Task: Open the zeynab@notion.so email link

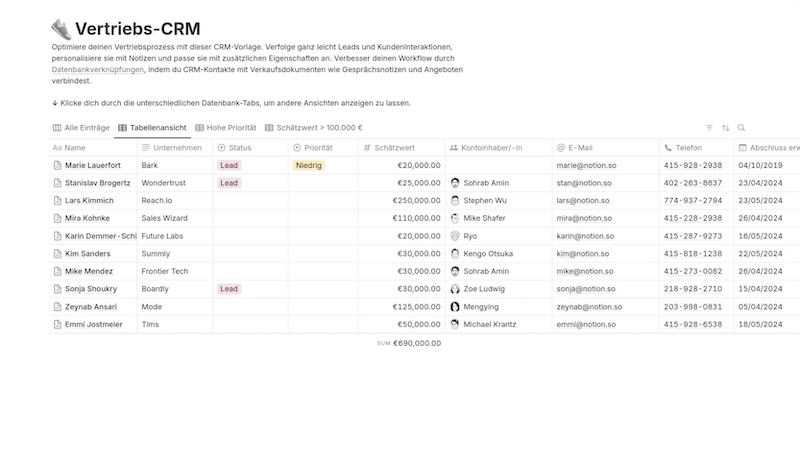Action: [x=589, y=307]
